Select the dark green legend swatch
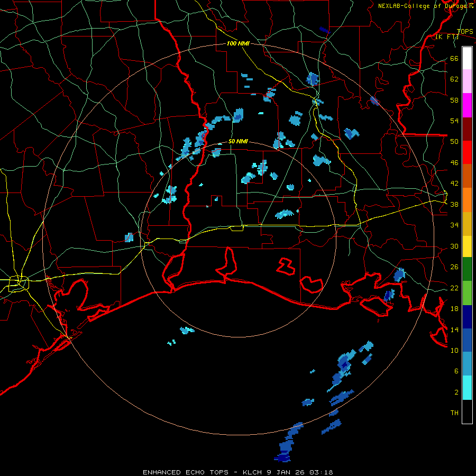Viewport: 476px width, 476px height. point(467,269)
